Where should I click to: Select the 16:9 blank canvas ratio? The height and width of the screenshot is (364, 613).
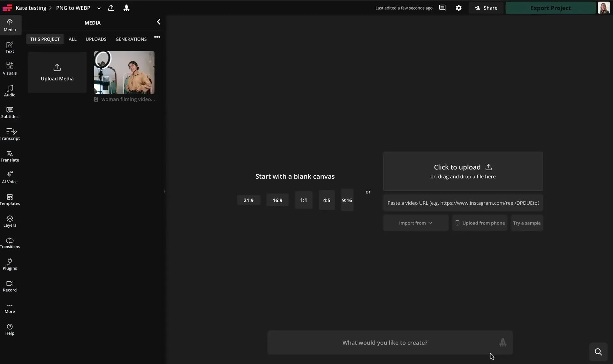click(277, 200)
